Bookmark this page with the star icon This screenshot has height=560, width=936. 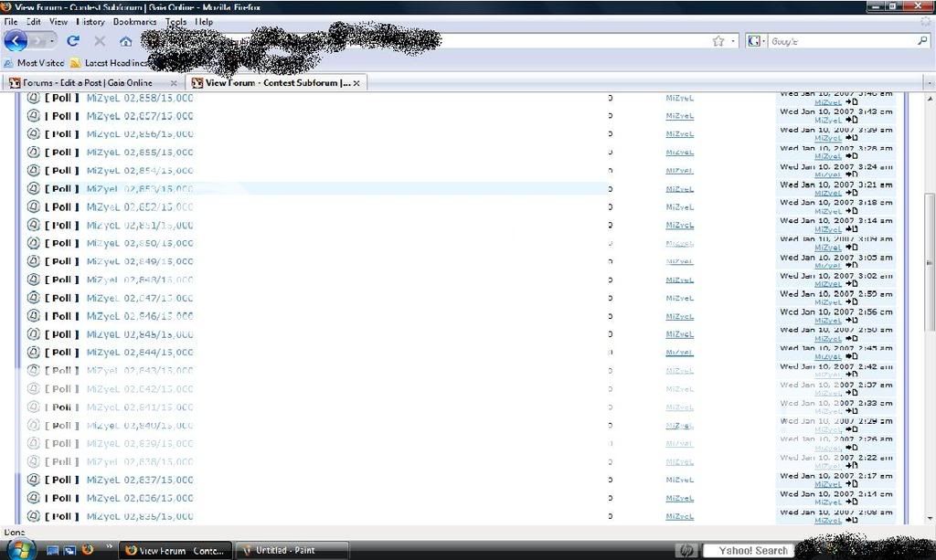tap(718, 41)
